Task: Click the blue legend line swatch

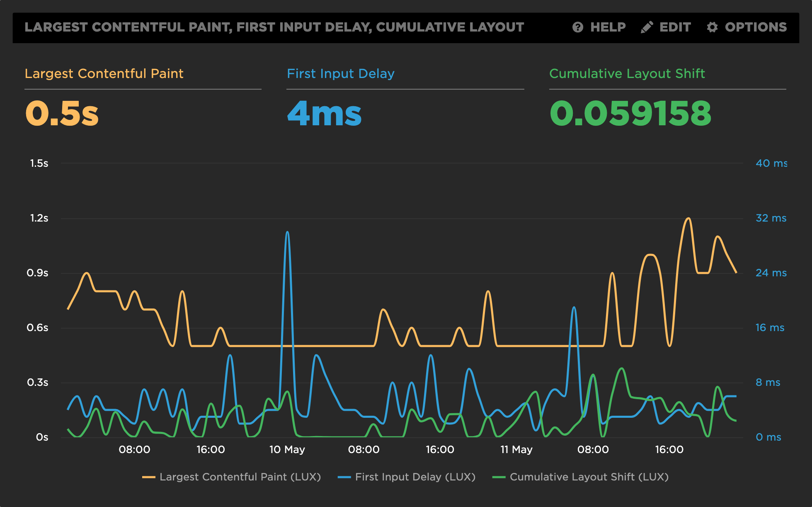Action: (x=344, y=478)
